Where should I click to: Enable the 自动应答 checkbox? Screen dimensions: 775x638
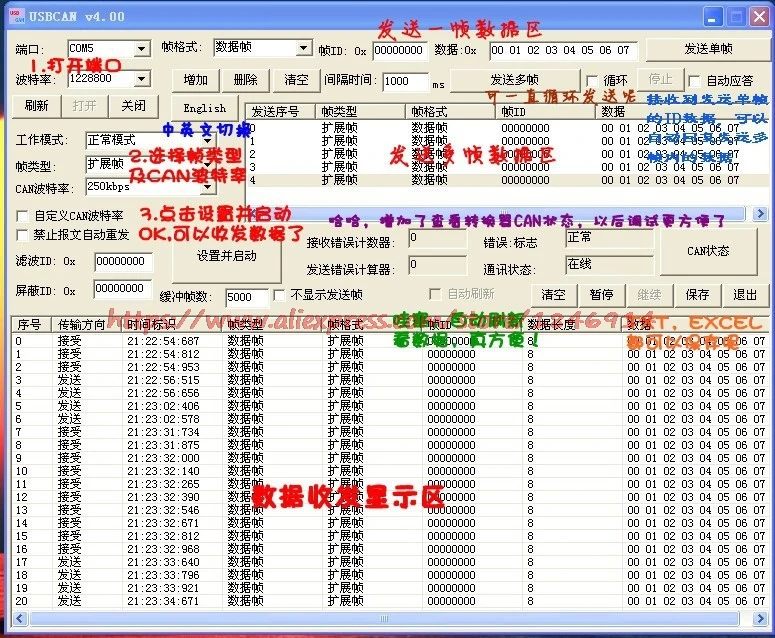click(694, 81)
